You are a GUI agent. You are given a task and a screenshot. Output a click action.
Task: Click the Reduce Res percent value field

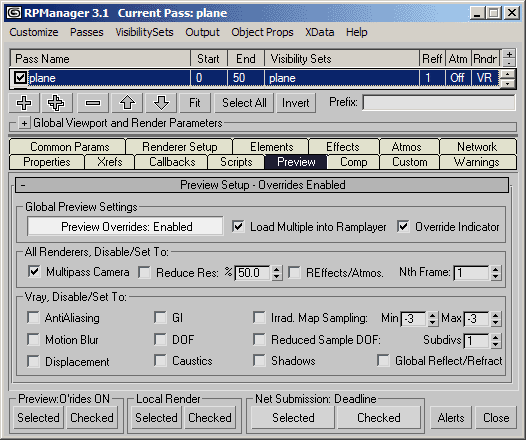253,273
